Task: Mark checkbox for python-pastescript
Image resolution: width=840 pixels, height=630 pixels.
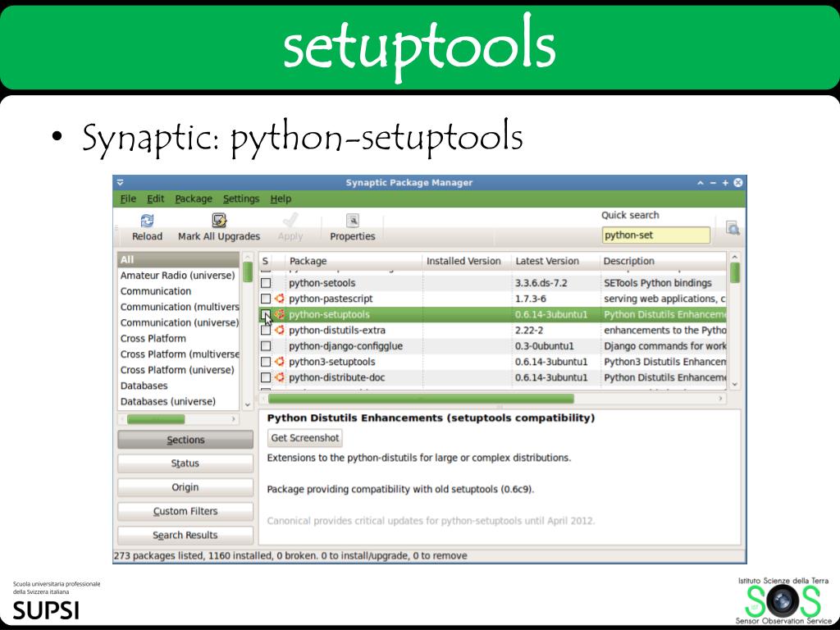Action: point(266,299)
